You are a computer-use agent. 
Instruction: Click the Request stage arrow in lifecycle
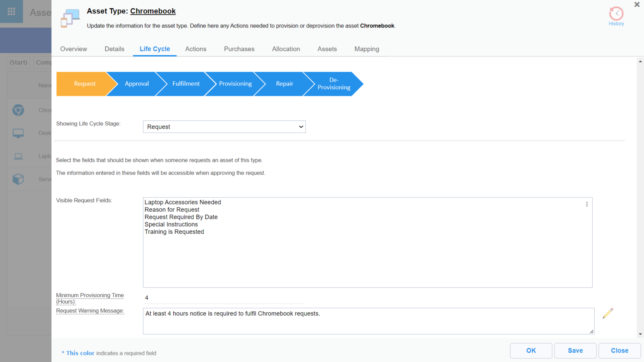point(84,83)
